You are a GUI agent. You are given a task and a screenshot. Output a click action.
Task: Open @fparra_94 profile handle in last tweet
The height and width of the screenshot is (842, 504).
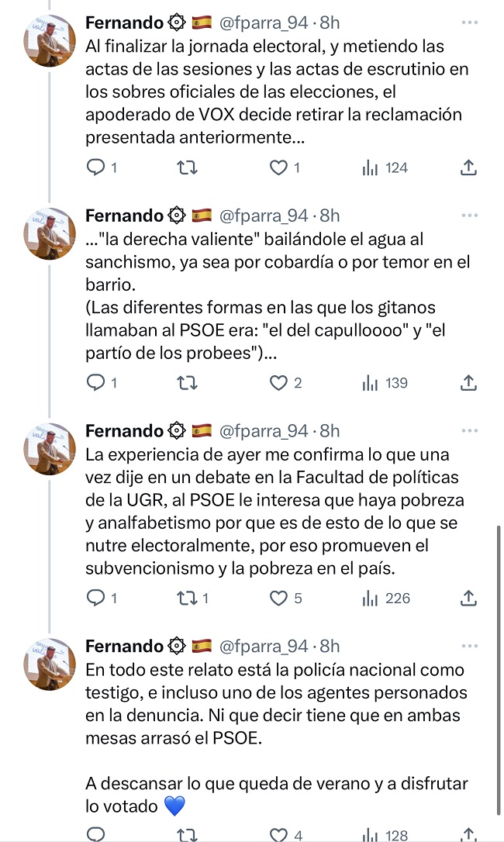click(x=264, y=646)
